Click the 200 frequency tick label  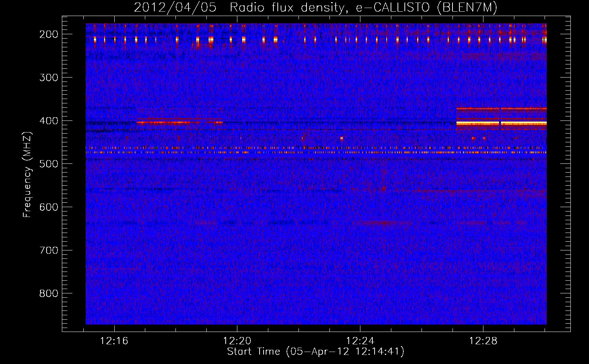pos(49,34)
